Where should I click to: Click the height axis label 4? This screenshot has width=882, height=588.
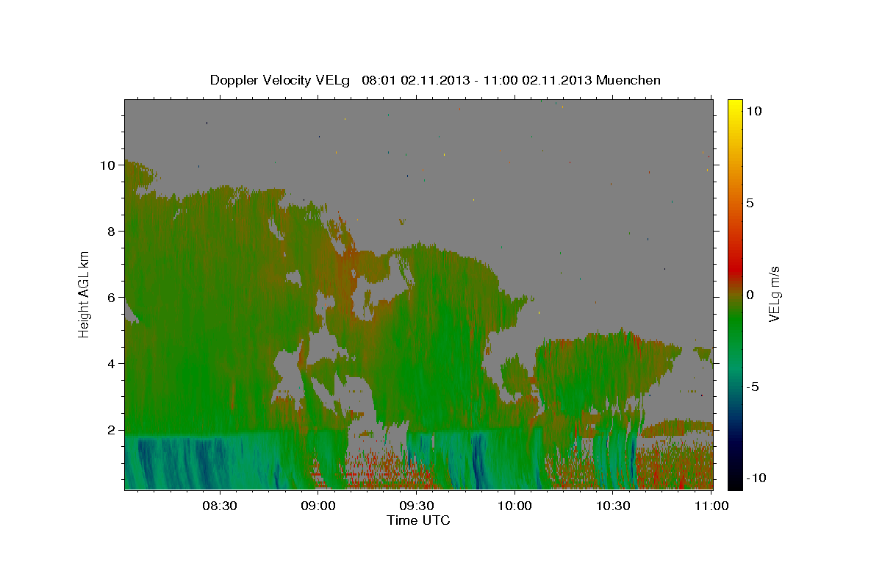point(111,364)
